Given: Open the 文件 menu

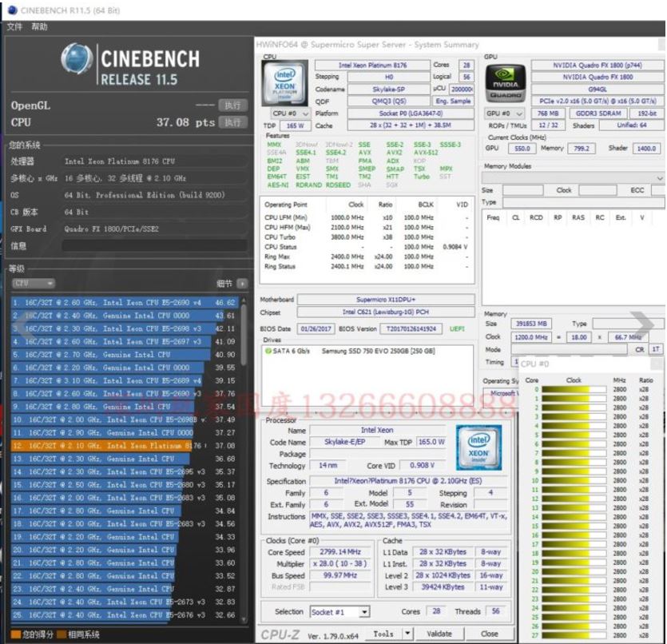Looking at the screenshot, I should click(14, 26).
